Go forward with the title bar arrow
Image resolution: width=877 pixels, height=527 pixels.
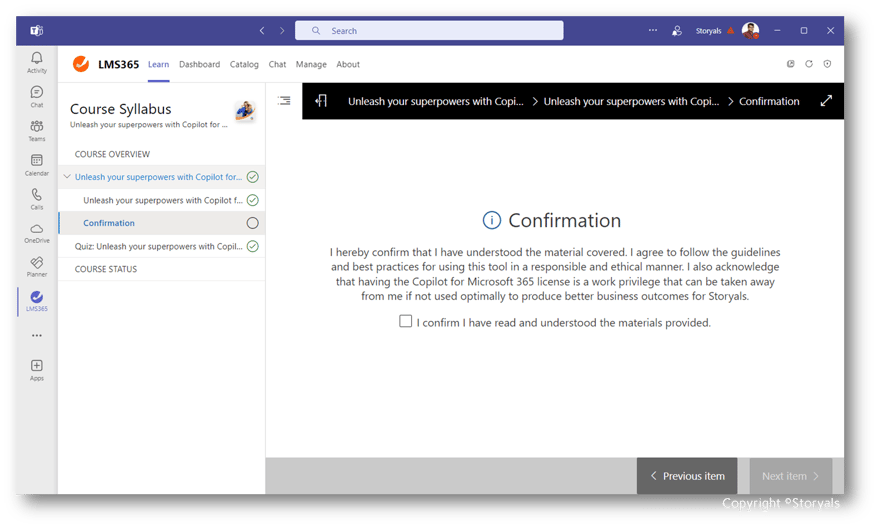tap(282, 31)
